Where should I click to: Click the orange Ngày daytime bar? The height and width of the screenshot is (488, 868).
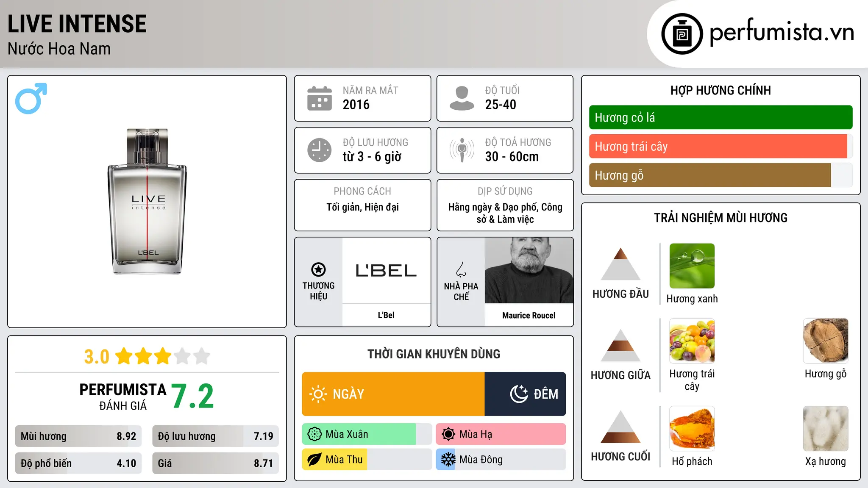(393, 394)
